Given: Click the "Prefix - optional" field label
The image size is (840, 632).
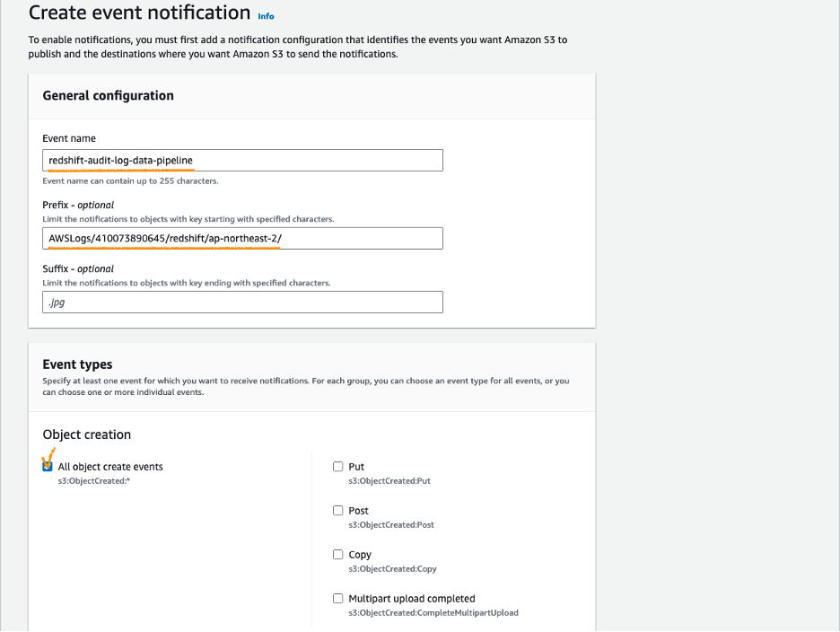Looking at the screenshot, I should [x=78, y=205].
